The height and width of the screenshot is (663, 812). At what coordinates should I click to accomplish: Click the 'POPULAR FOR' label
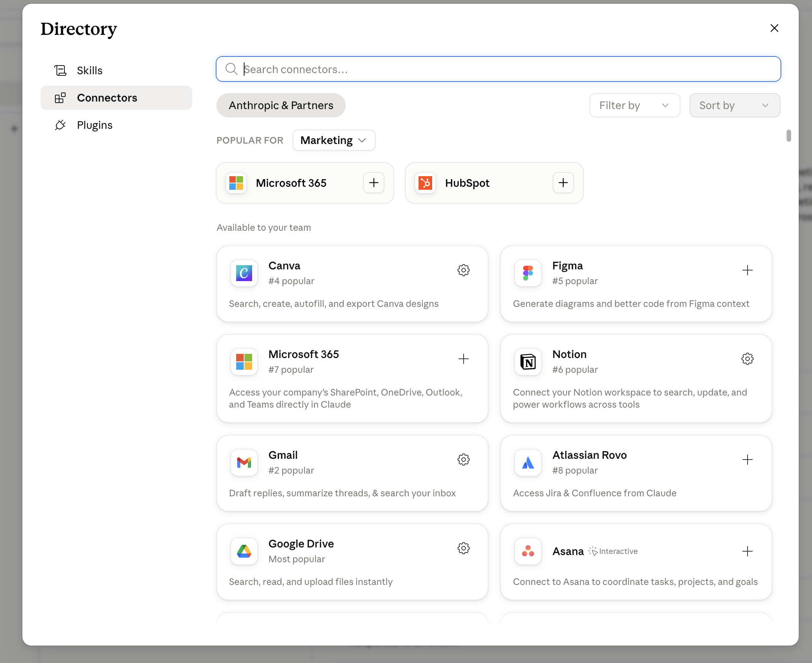point(249,140)
